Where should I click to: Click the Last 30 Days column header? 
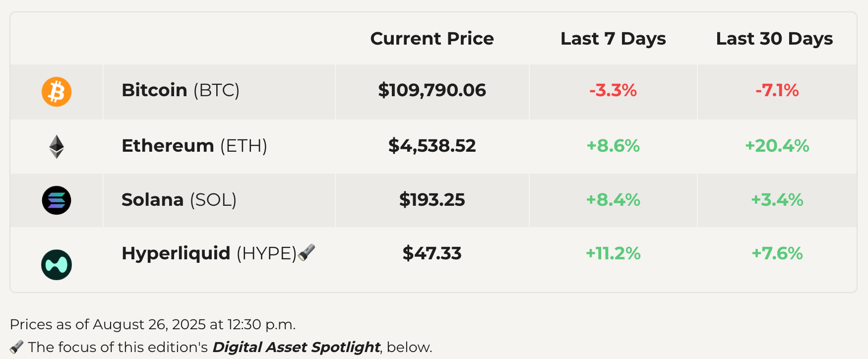[774, 39]
